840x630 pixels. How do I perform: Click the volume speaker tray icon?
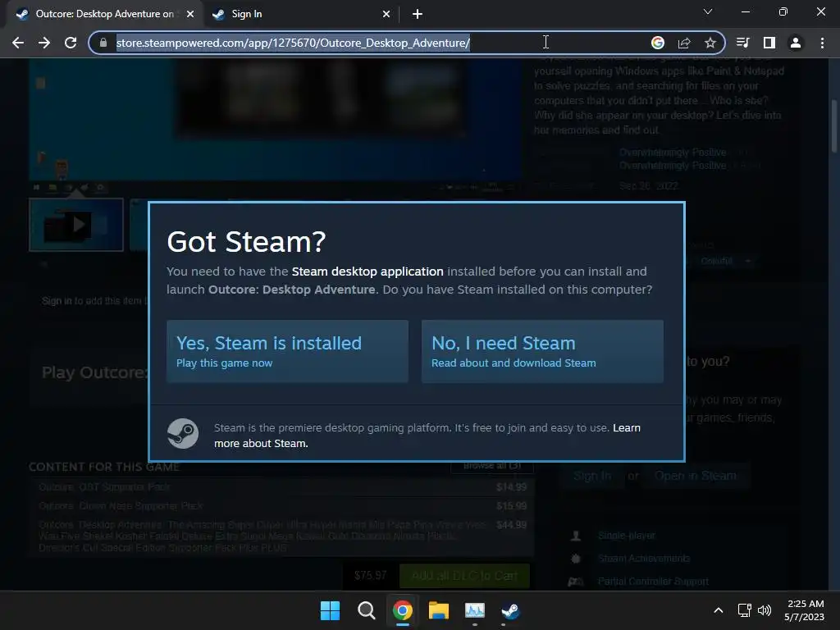pyautogui.click(x=765, y=610)
